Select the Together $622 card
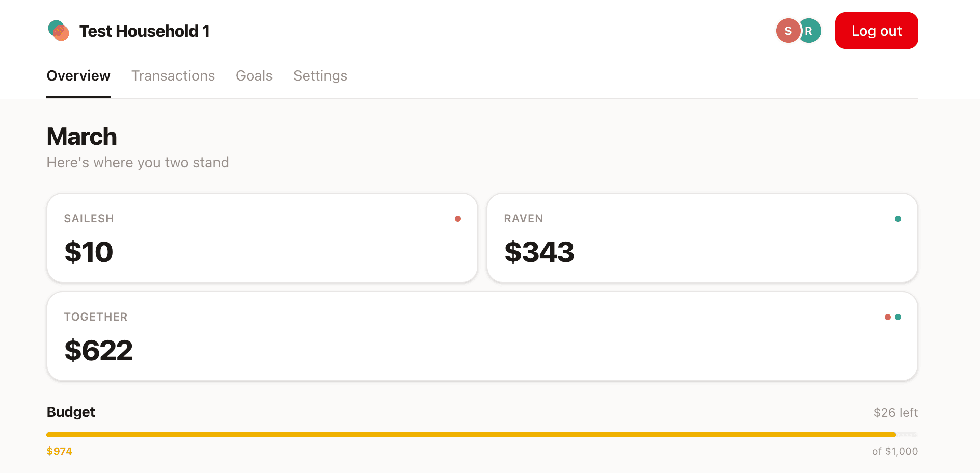This screenshot has width=980, height=473. point(482,335)
